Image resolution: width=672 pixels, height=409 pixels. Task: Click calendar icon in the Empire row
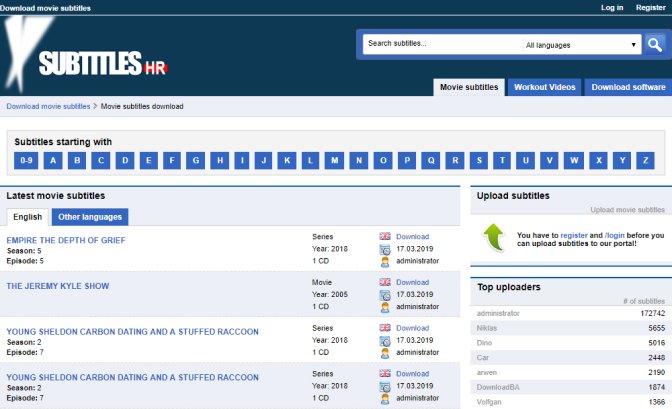pos(385,250)
